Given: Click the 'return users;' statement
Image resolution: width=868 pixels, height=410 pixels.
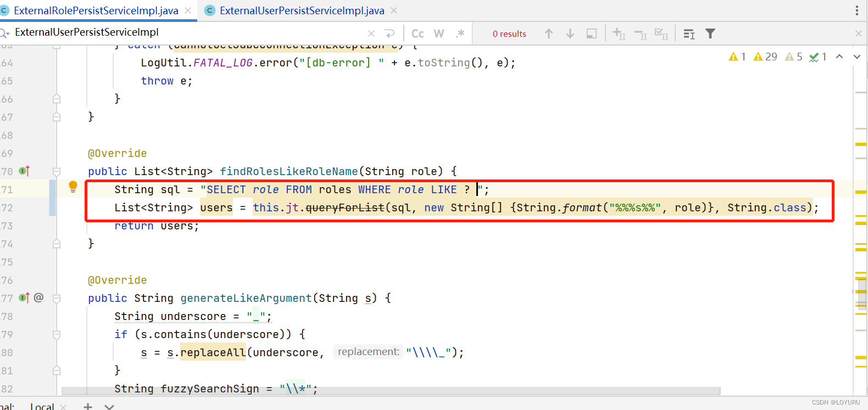Looking at the screenshot, I should coord(157,226).
